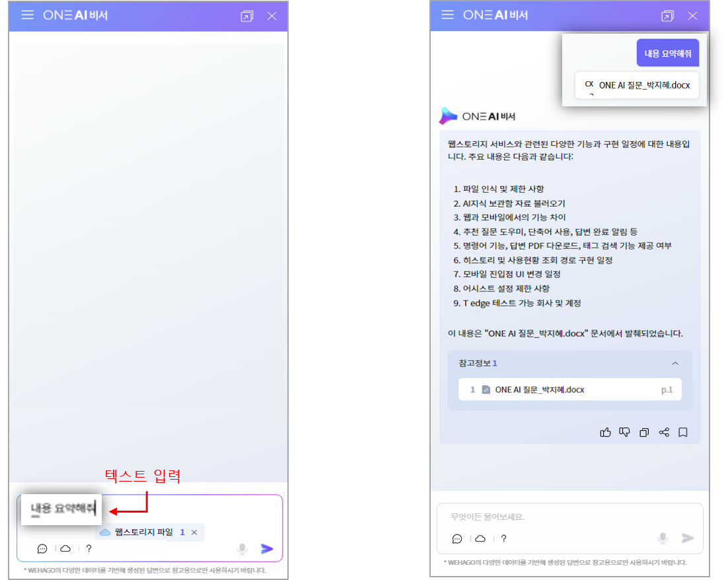The height and width of the screenshot is (580, 728).
Task: Select the line 1. 파일 인식 및 제한 사항
Action: click(x=499, y=189)
